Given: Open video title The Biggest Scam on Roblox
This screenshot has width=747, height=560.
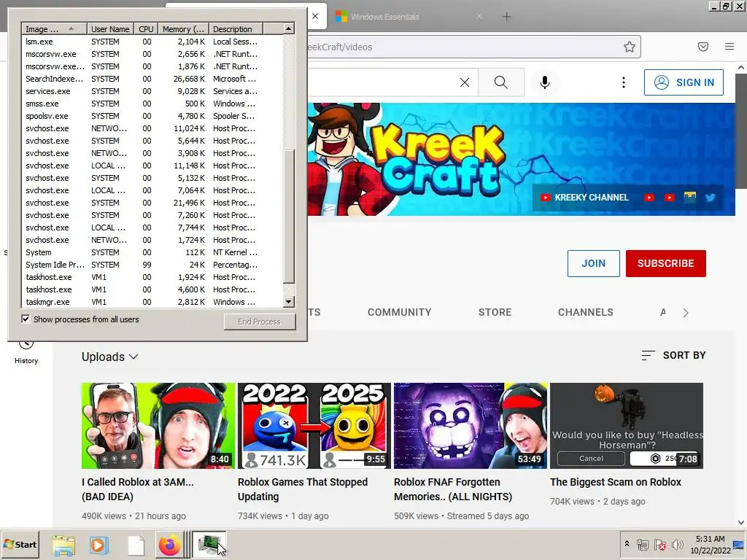Looking at the screenshot, I should 616,482.
